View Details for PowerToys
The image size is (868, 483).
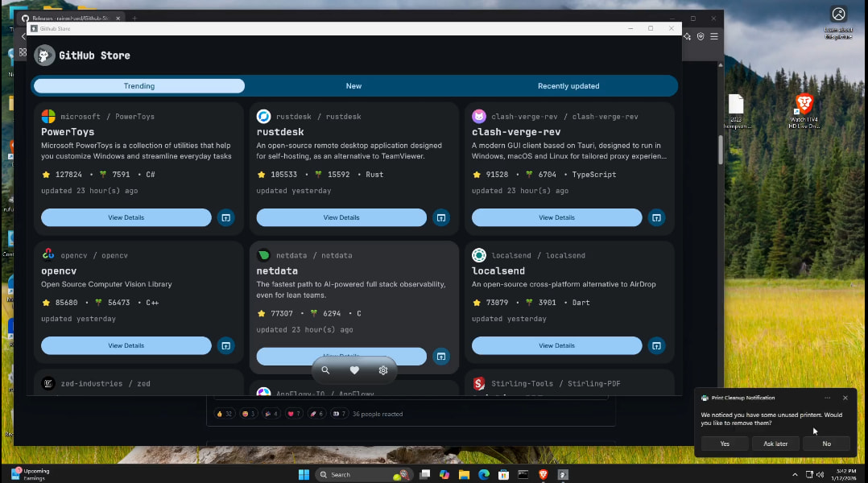click(126, 217)
